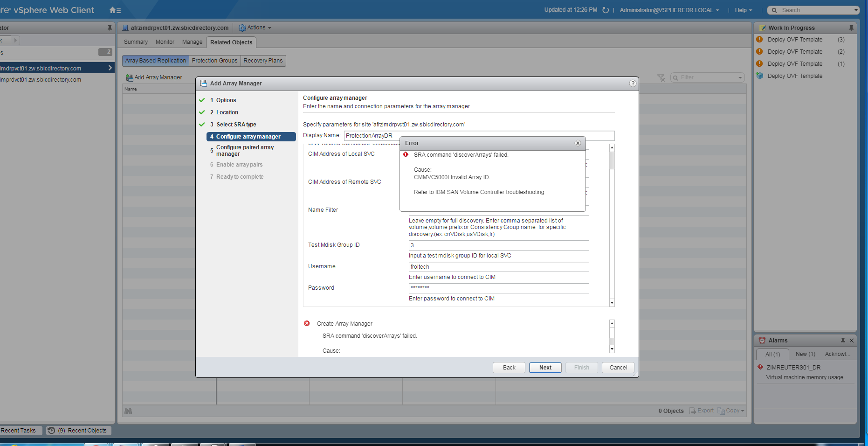This screenshot has height=446, width=868.
Task: Click the Export button in grid footer
Action: (x=702, y=411)
